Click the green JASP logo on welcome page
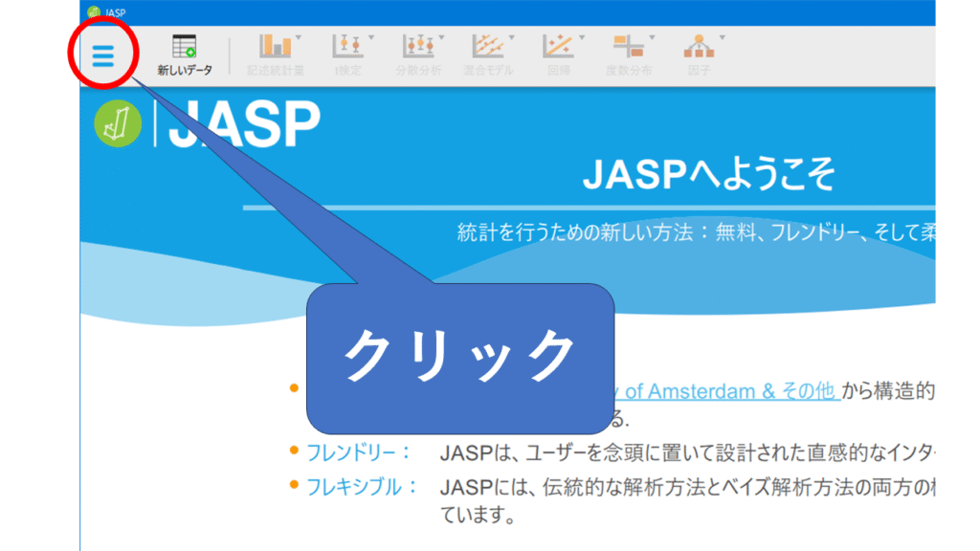 coord(118,123)
